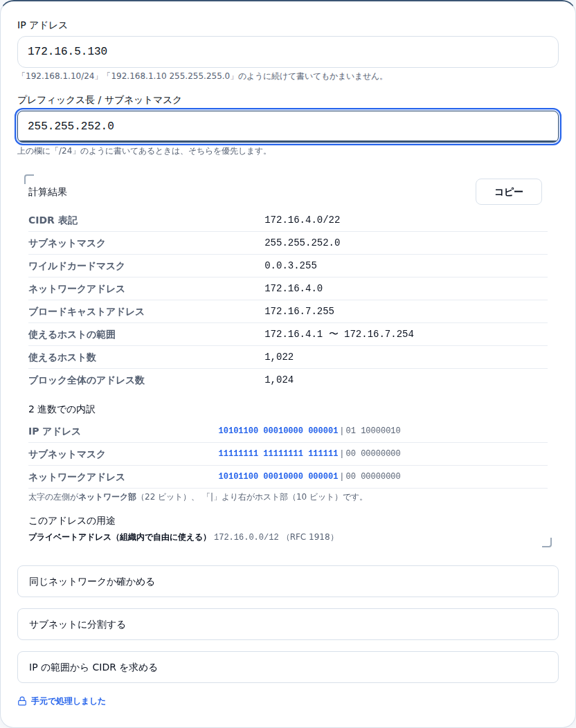Image resolution: width=576 pixels, height=728 pixels.
Task: Click the 手元で処理しました link
Action: (x=69, y=701)
